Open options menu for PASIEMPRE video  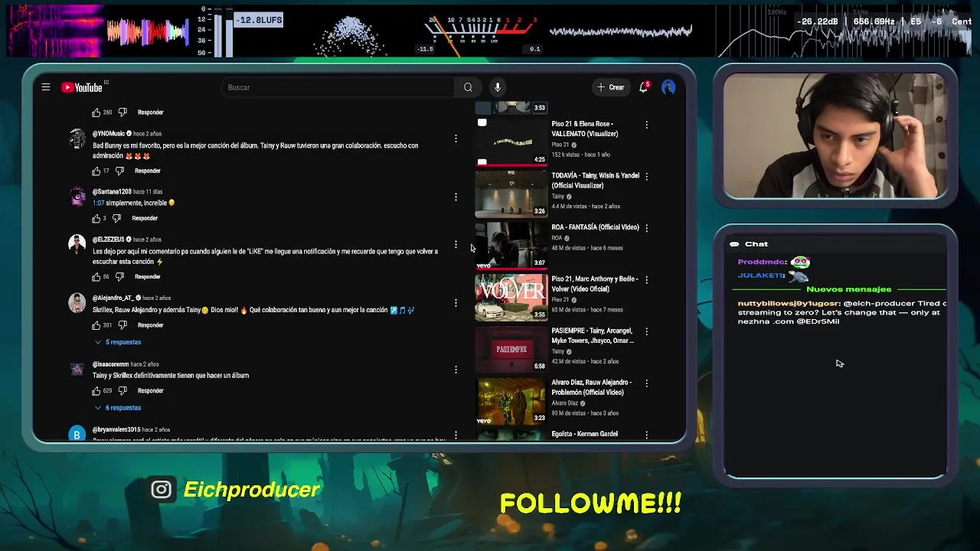[x=646, y=331]
